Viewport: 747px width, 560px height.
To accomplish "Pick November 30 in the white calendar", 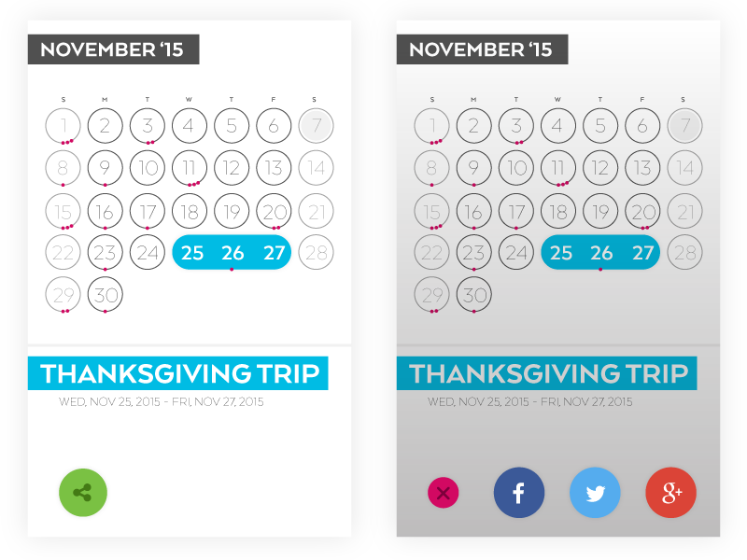I will click(105, 294).
